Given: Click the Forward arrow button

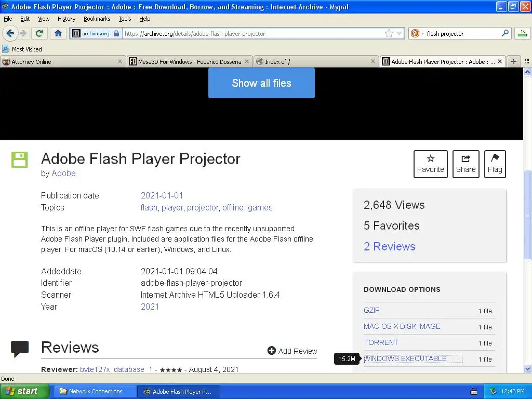Looking at the screenshot, I should (x=23, y=33).
